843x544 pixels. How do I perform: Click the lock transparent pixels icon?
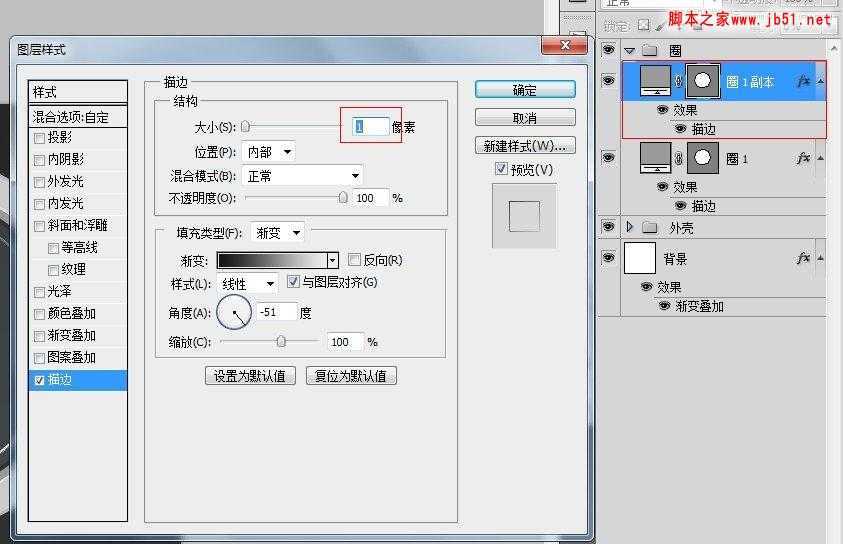pyautogui.click(x=644, y=25)
